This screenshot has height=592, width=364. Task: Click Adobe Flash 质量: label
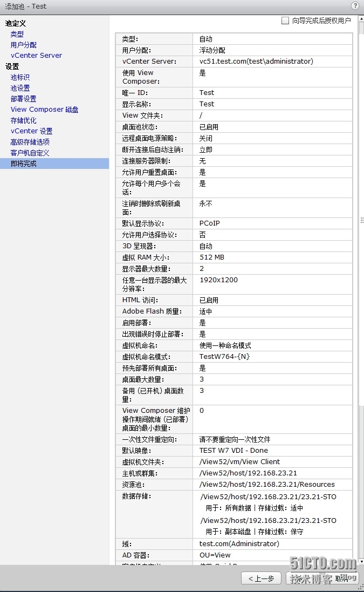[x=152, y=311]
